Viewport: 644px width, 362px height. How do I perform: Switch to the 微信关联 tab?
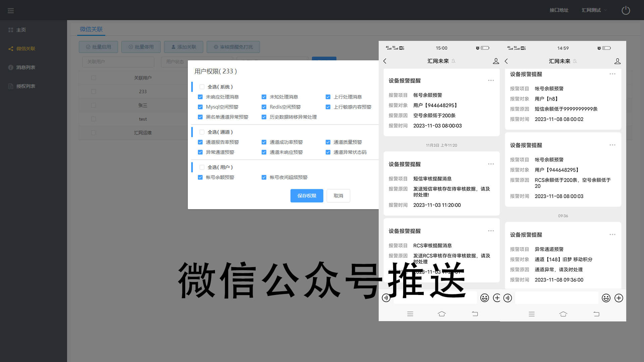click(91, 29)
